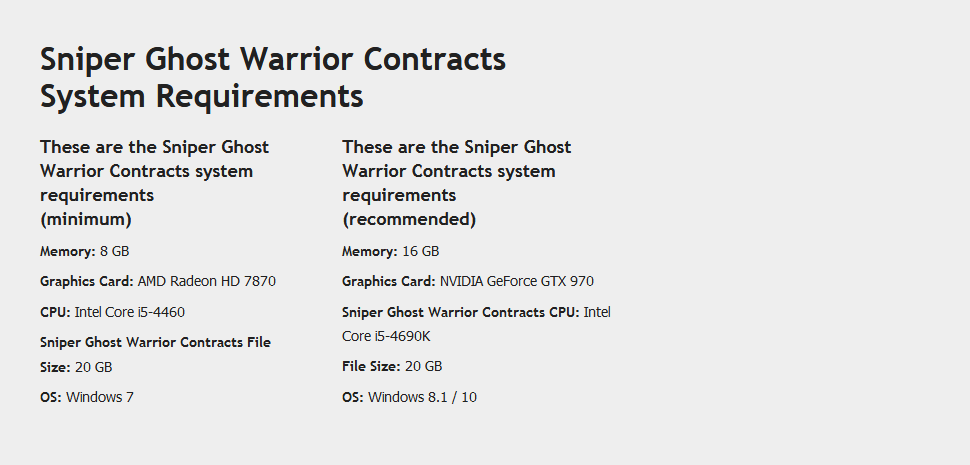Click the 20 GB size under recommended
Viewport: 970px width, 465px height.
[x=423, y=366]
